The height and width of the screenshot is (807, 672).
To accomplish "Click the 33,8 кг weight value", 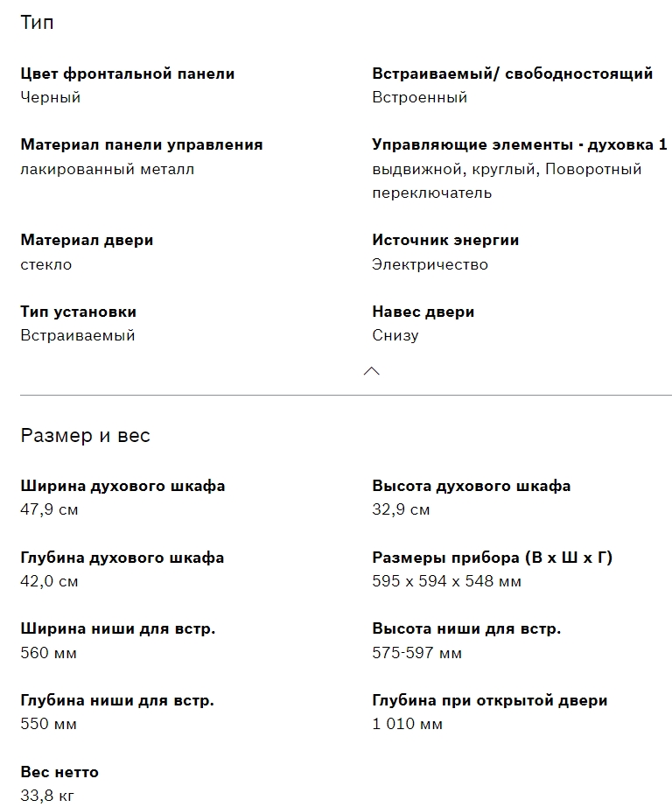I will (47, 796).
